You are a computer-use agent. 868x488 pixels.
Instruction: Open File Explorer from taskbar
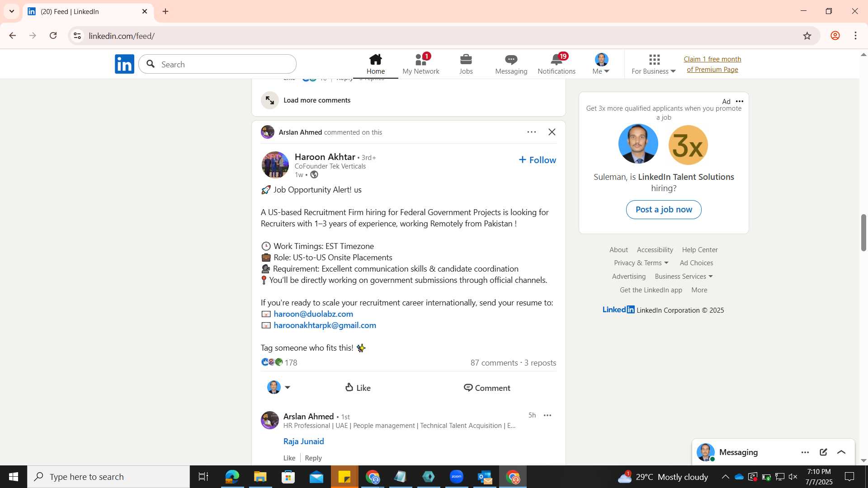[260, 477]
